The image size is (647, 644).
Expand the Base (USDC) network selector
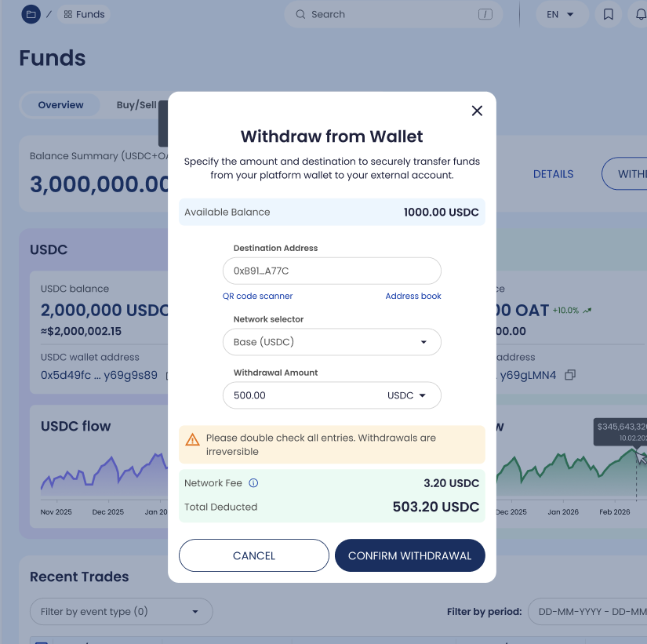[332, 342]
